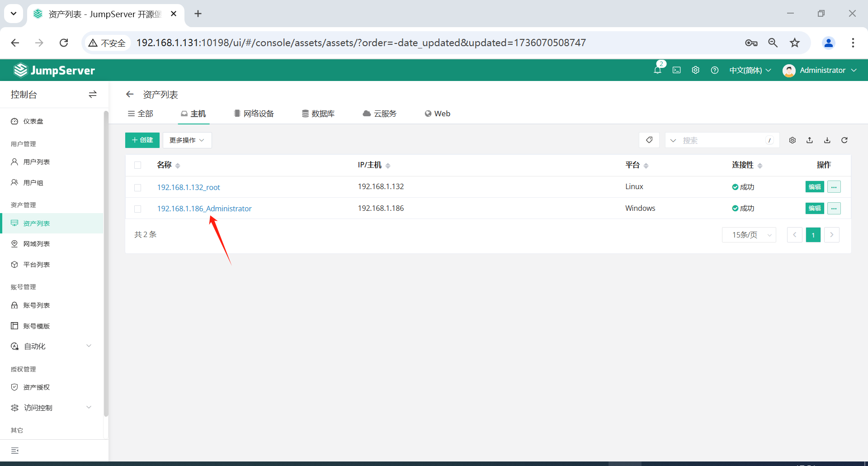Image resolution: width=868 pixels, height=466 pixels.
Task: Open the 192.168.1.186_Administrator asset link
Action: 204,209
